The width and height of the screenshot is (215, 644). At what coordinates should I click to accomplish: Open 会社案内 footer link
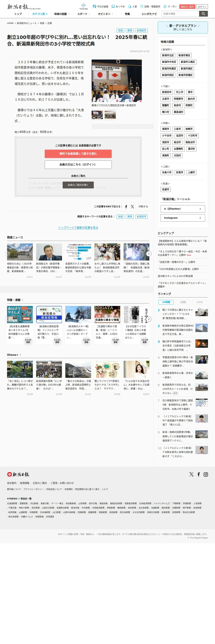pyautogui.click(x=12, y=483)
